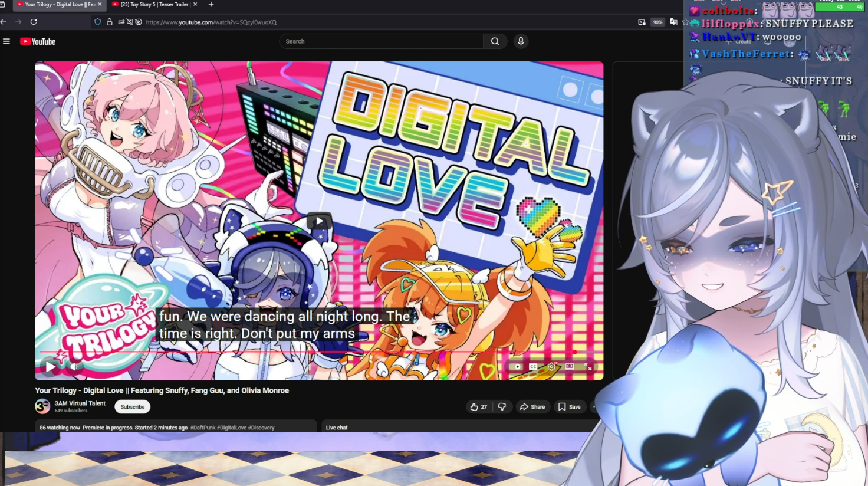Close the Toy Story 5 Teaser Trailer tab
Screen dimensions: 868x486
(195, 4)
